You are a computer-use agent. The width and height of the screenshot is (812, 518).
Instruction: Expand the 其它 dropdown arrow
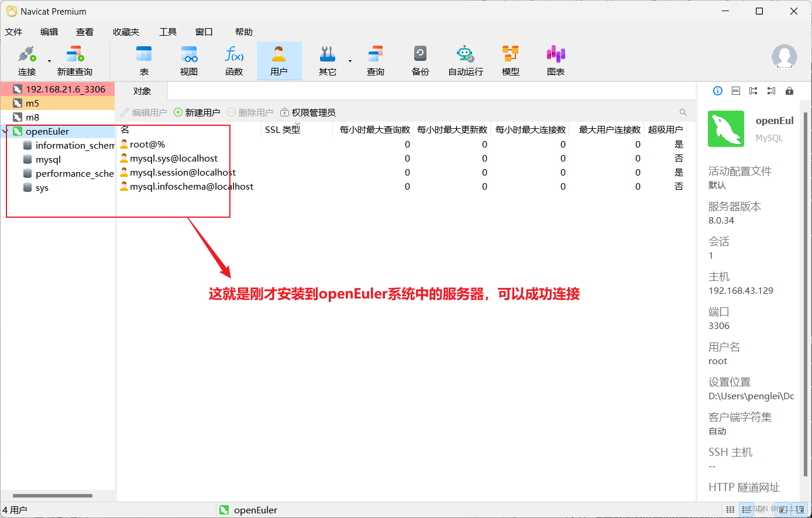350,61
